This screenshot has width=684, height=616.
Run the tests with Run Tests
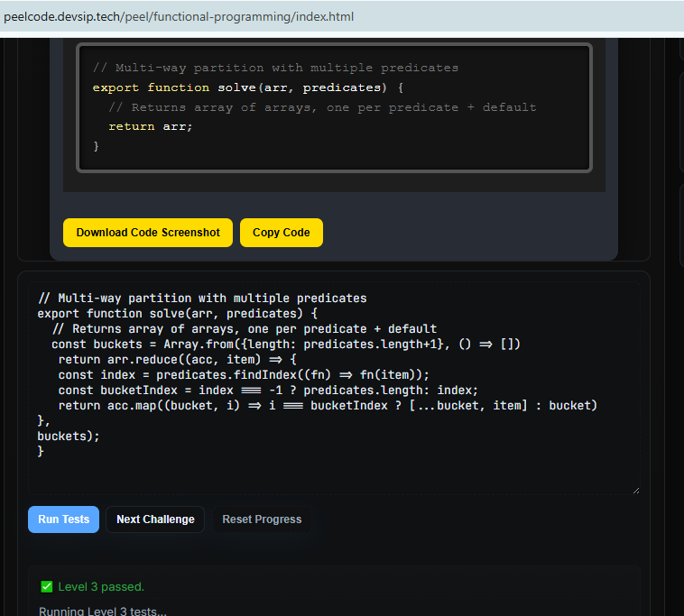[64, 519]
